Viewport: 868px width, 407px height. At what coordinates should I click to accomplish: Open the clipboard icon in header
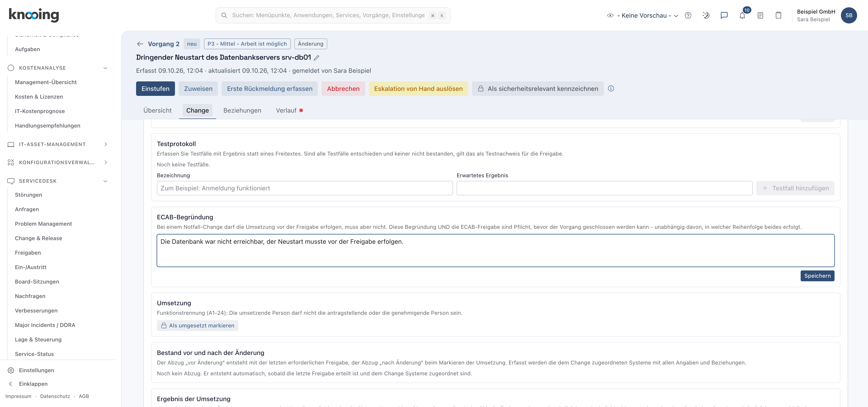[778, 15]
